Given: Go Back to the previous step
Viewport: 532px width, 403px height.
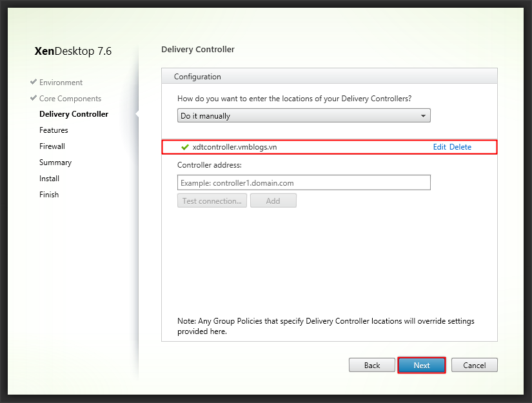Looking at the screenshot, I should pyautogui.click(x=372, y=365).
